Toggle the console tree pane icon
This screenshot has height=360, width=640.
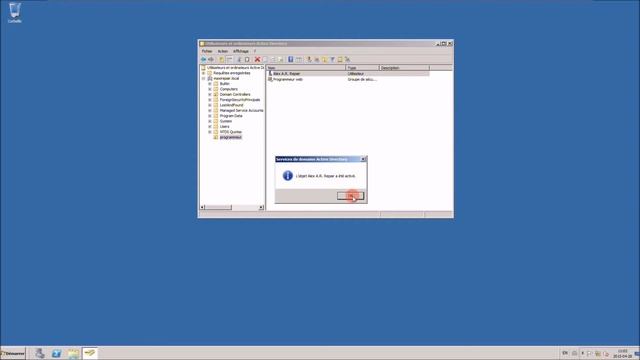[229, 60]
